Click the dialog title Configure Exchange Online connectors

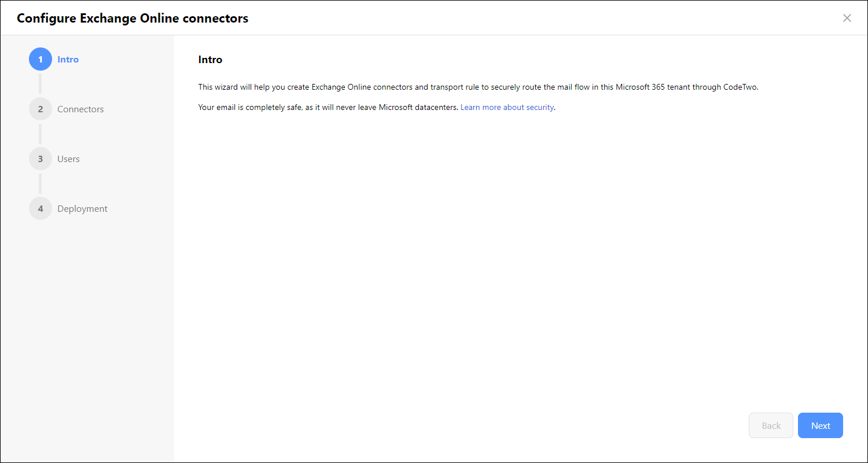tap(133, 18)
